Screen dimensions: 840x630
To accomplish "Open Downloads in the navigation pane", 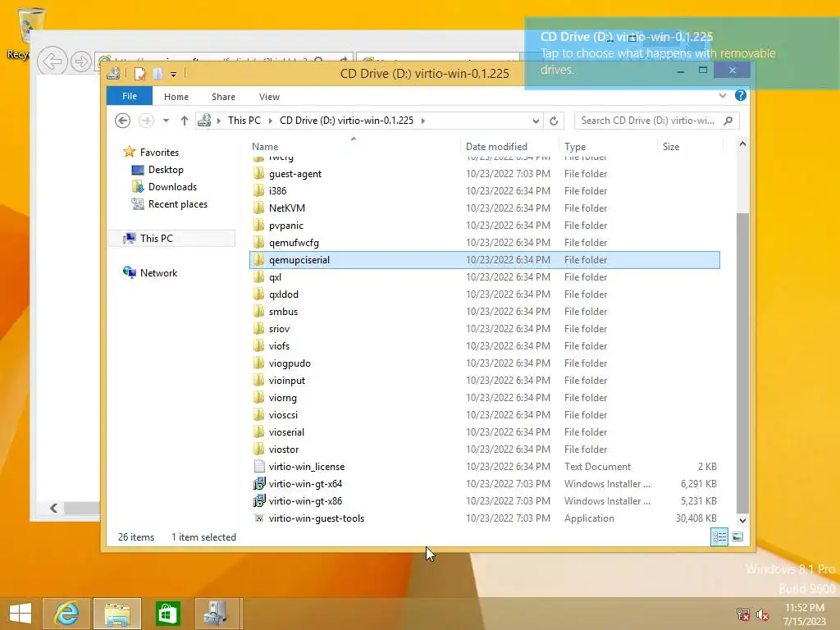I will [x=172, y=187].
